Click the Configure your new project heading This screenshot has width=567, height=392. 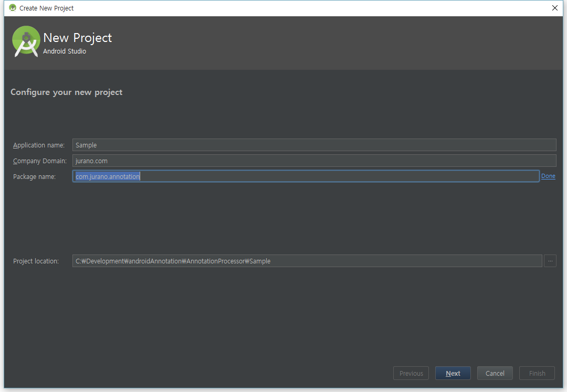pyautogui.click(x=66, y=92)
